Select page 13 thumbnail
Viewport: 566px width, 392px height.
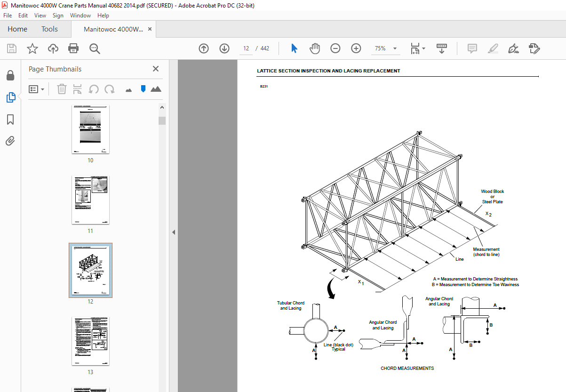pyautogui.click(x=90, y=341)
